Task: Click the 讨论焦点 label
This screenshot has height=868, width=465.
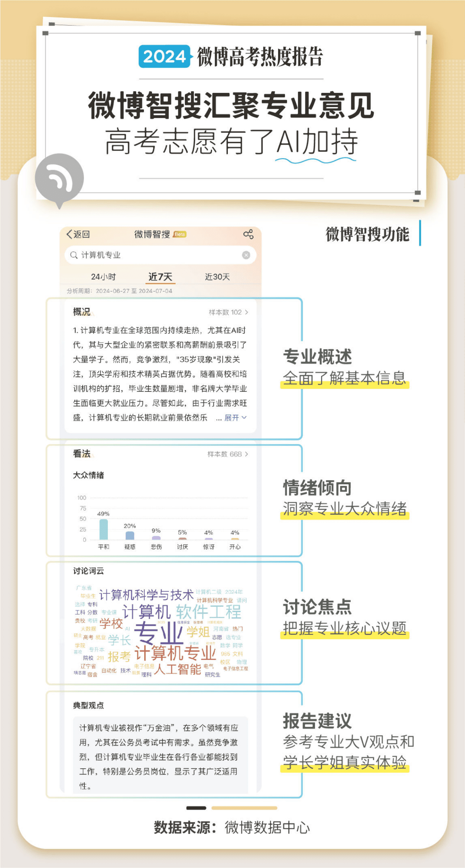Action: [317, 607]
